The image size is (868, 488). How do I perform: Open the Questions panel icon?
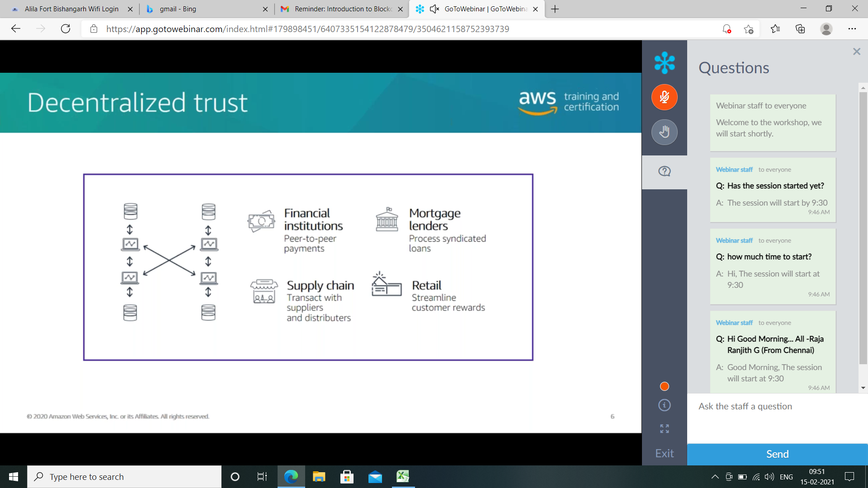pyautogui.click(x=664, y=171)
